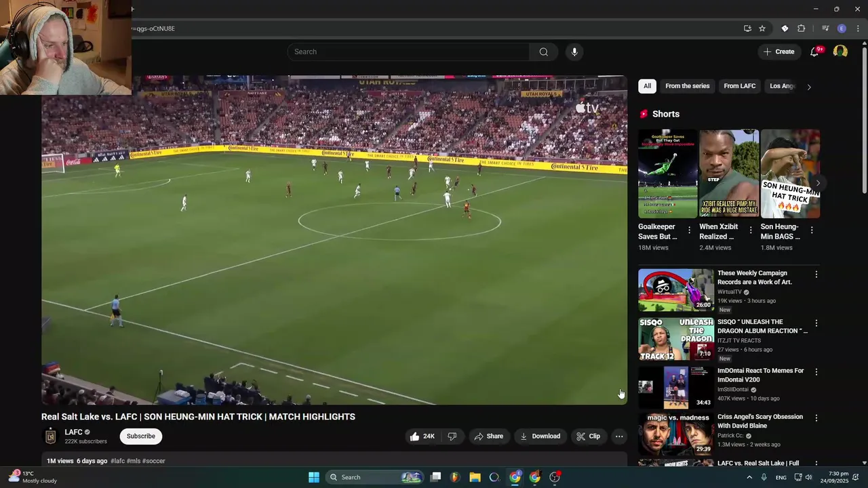Click the install app icon in address bar
Image resolution: width=868 pixels, height=488 pixels.
pyautogui.click(x=747, y=28)
